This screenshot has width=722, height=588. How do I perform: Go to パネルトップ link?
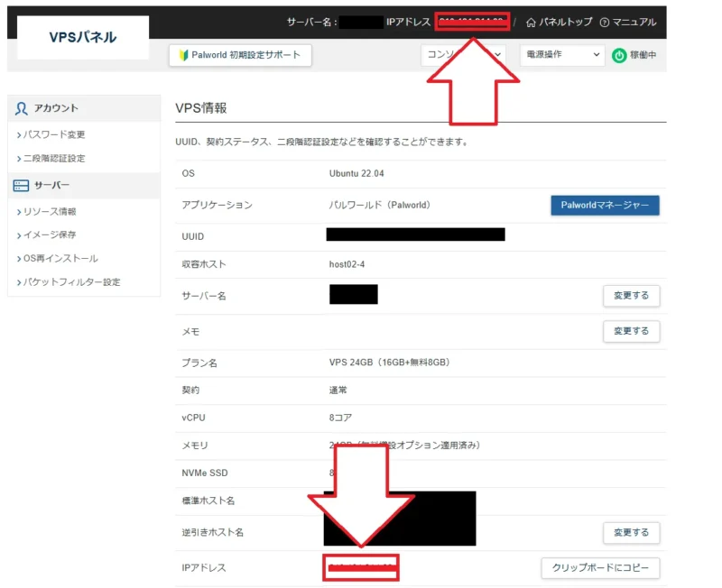566,22
